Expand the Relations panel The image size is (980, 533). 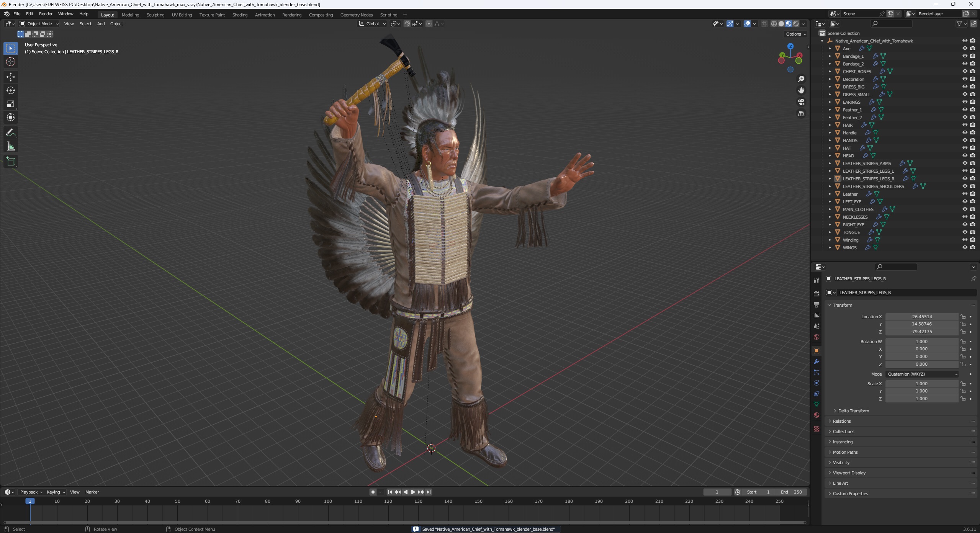point(841,421)
